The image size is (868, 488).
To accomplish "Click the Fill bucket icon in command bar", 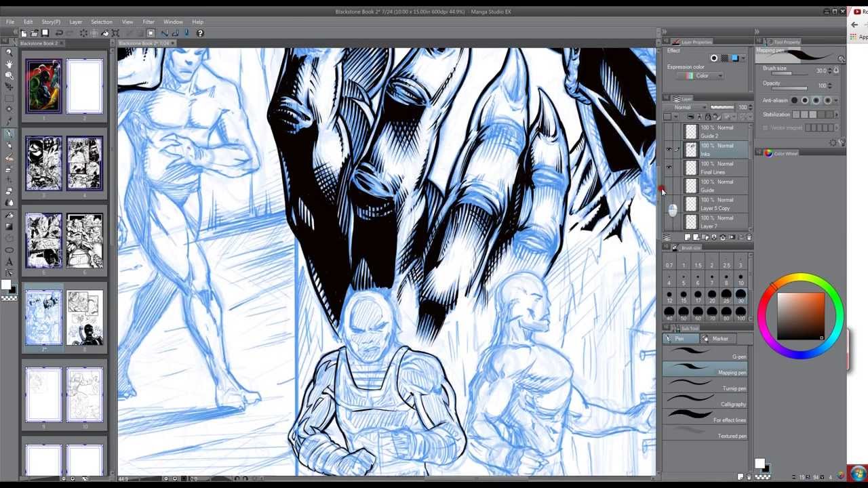I will click(105, 33).
